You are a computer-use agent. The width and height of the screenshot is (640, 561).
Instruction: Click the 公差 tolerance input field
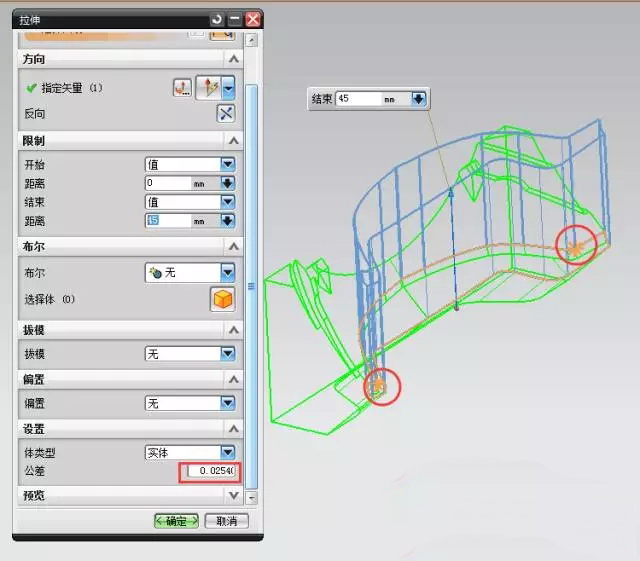pyautogui.click(x=209, y=471)
